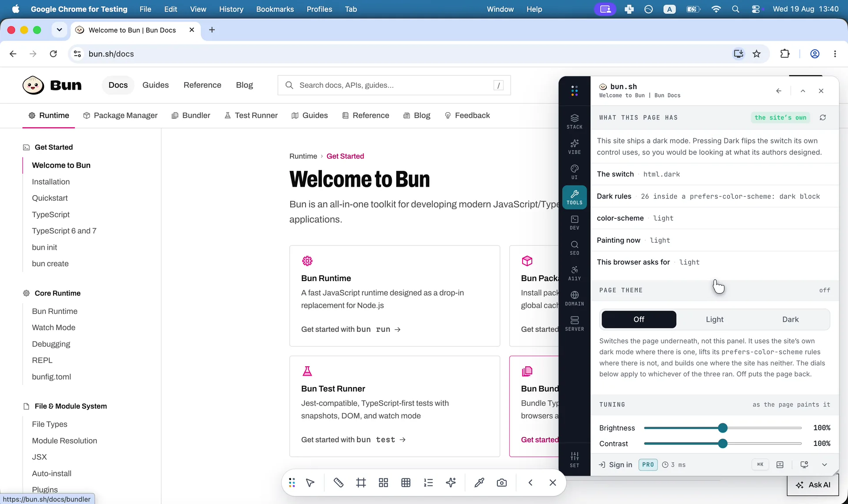Go back using the panel's left arrow
This screenshot has height=504, width=848.
click(779, 91)
